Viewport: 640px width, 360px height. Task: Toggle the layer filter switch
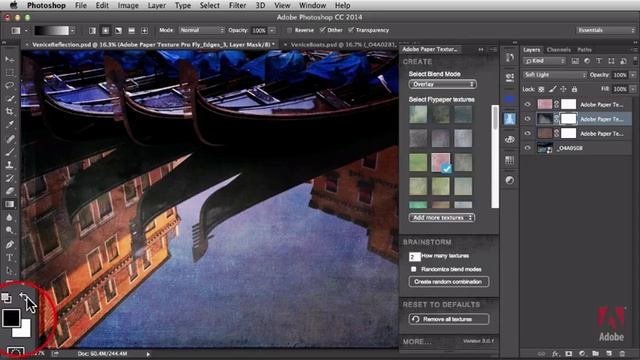tap(635, 60)
